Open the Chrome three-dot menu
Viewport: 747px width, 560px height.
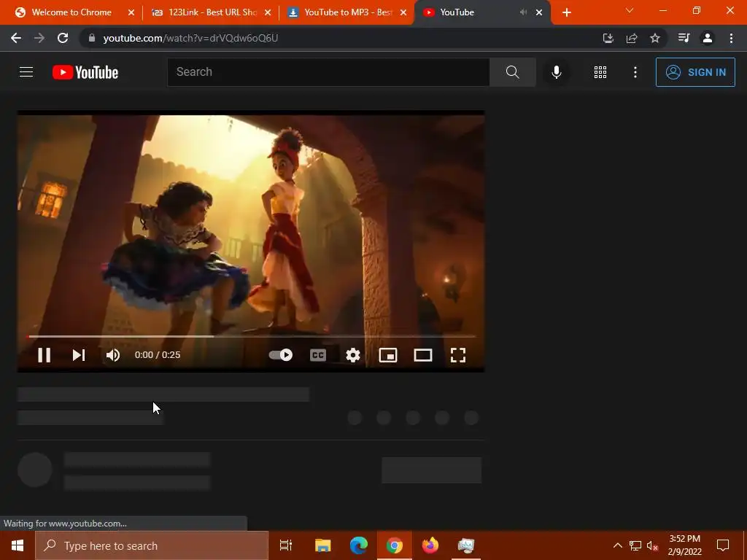(x=731, y=38)
